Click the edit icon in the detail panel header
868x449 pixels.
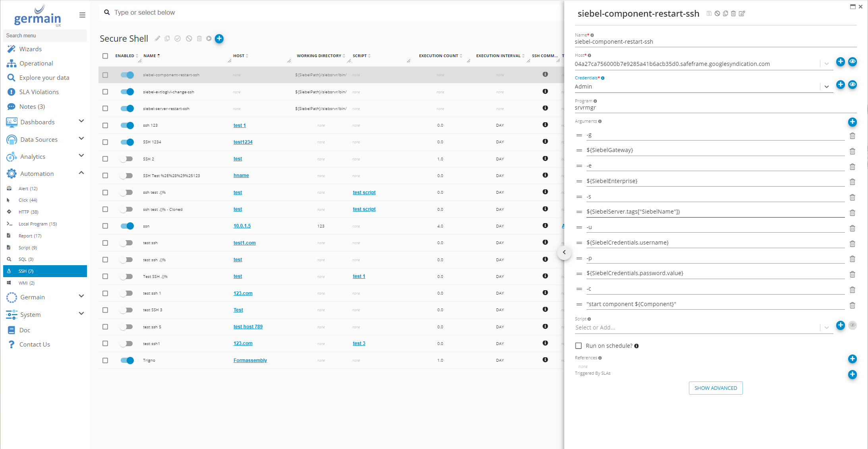(x=743, y=13)
